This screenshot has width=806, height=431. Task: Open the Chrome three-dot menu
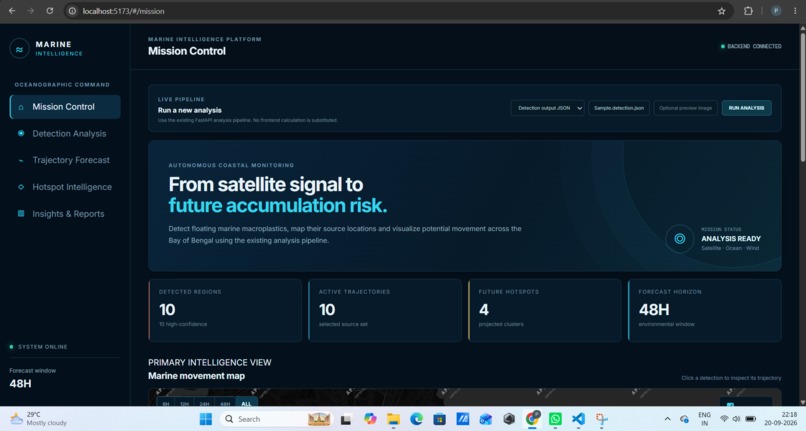(795, 11)
